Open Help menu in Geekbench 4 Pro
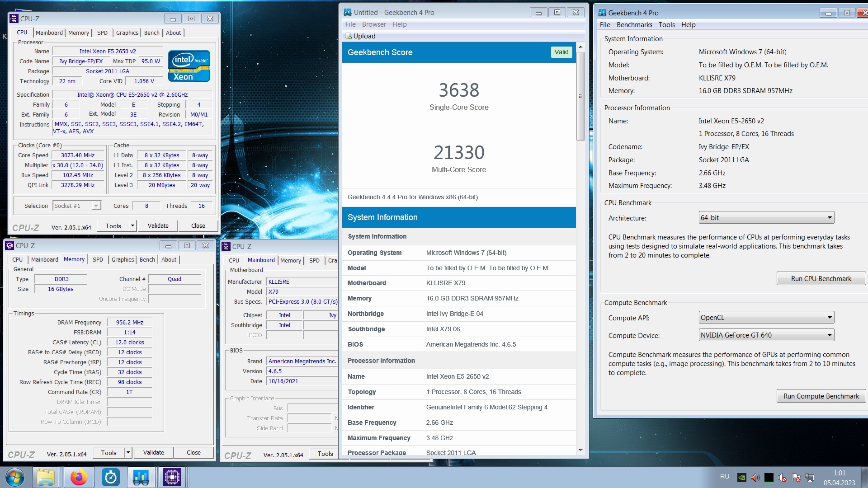Screen dimensions: 868x488 pos(689,25)
